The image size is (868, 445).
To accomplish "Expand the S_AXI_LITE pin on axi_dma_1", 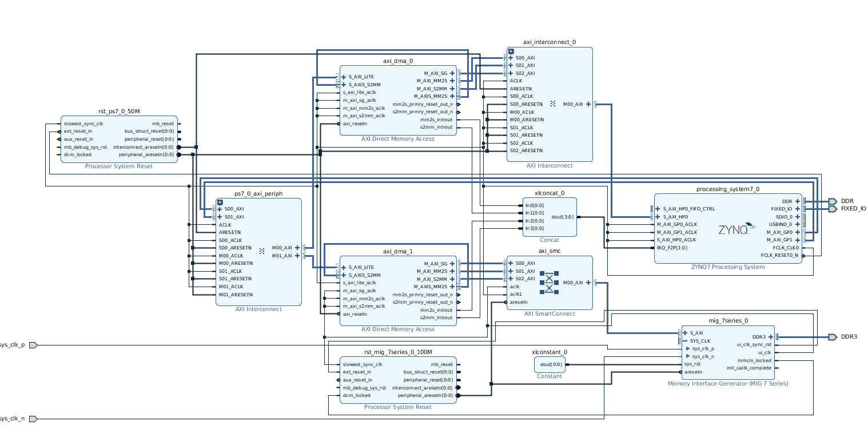I will (343, 267).
